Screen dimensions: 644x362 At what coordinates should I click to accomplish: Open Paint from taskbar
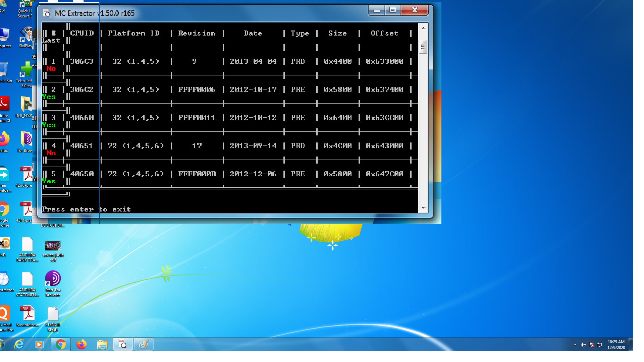pyautogui.click(x=144, y=344)
